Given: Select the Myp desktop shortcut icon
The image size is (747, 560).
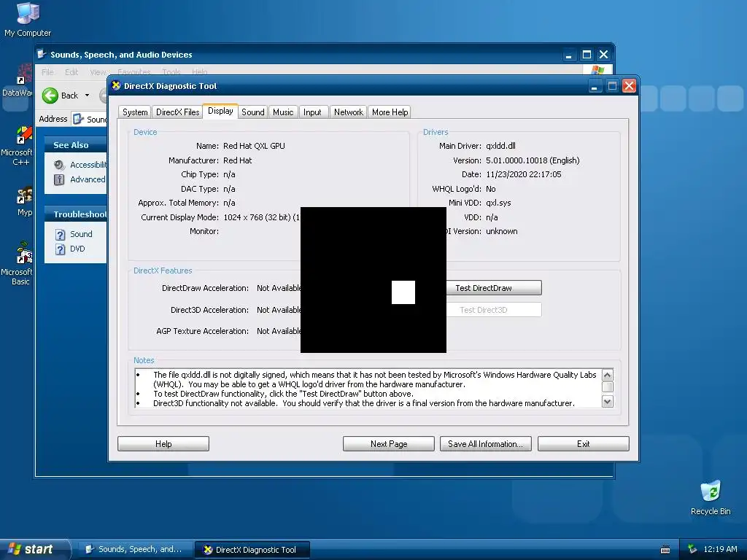Looking at the screenshot, I should point(24,201).
